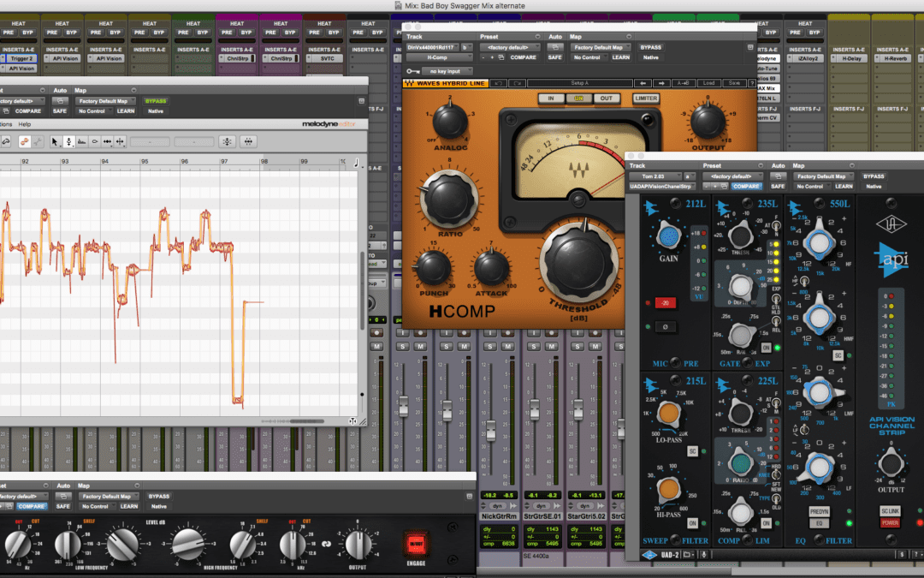The image size is (924, 578).
Task: Select the Melodyne pitch tool
Action: 68,141
